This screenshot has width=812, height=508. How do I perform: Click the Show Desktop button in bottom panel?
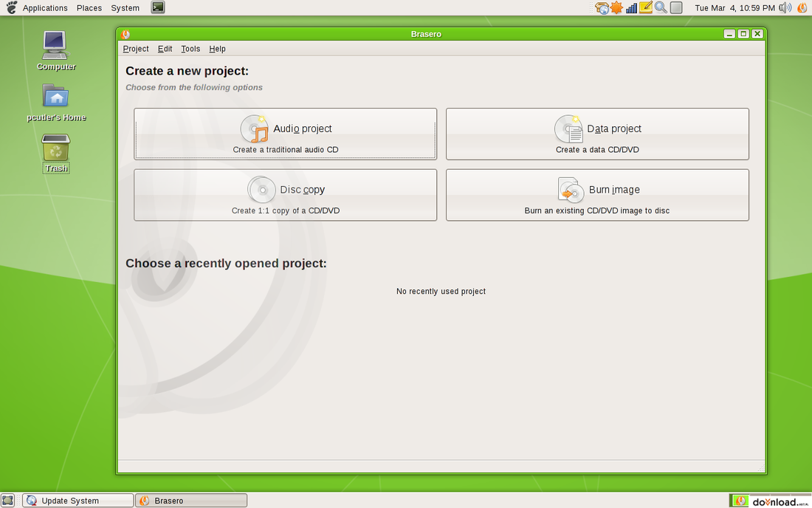pyautogui.click(x=8, y=500)
